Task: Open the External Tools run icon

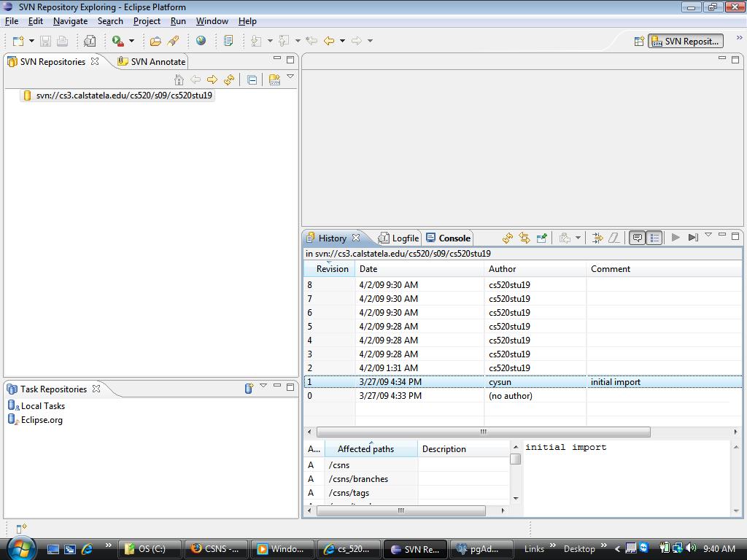Action: 118,41
